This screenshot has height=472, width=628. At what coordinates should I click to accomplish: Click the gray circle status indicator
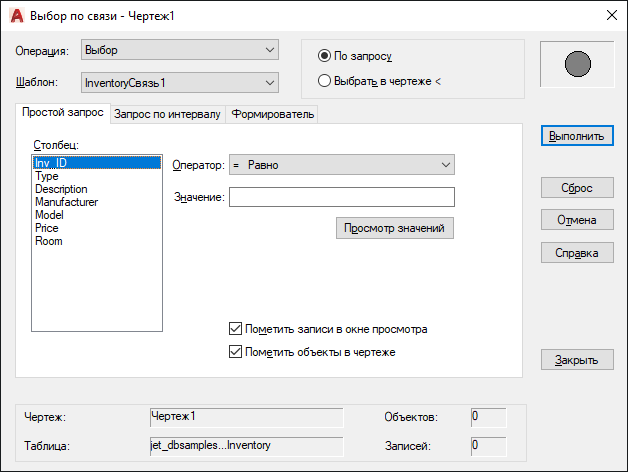[x=577, y=66]
